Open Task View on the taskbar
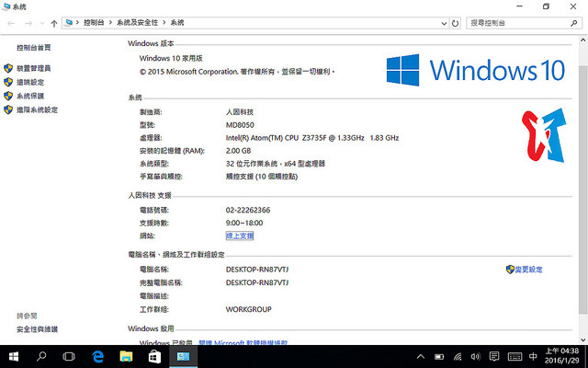 [x=69, y=356]
